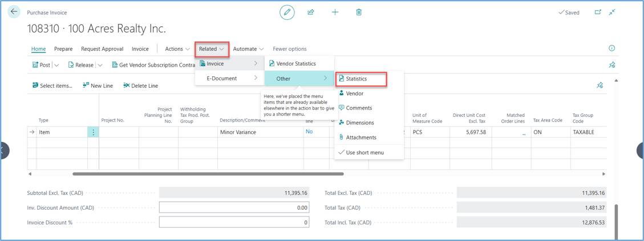This screenshot has height=241, width=644.
Task: Click the share icon
Action: [311, 13]
